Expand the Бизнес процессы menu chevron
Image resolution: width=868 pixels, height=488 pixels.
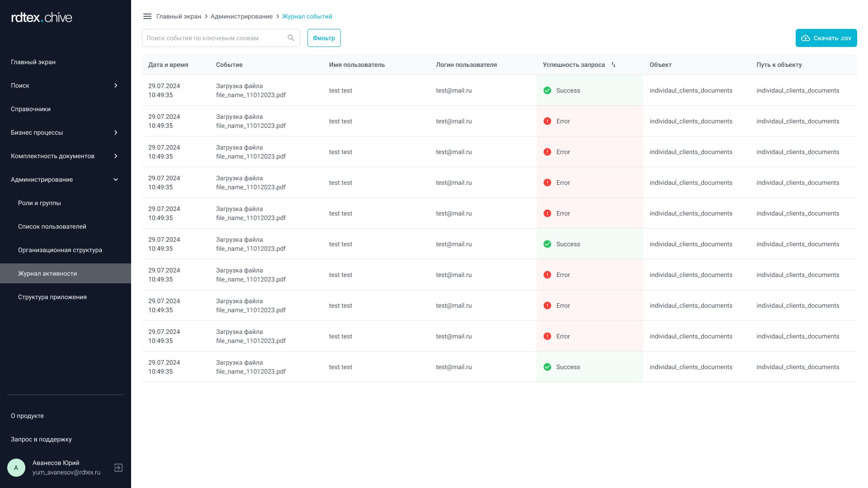[x=116, y=132]
